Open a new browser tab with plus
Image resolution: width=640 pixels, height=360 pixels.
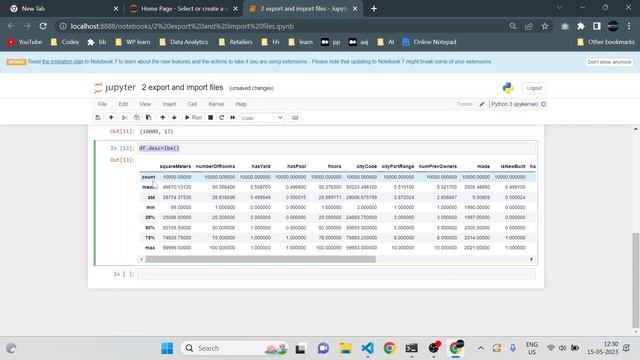pyautogui.click(x=373, y=9)
